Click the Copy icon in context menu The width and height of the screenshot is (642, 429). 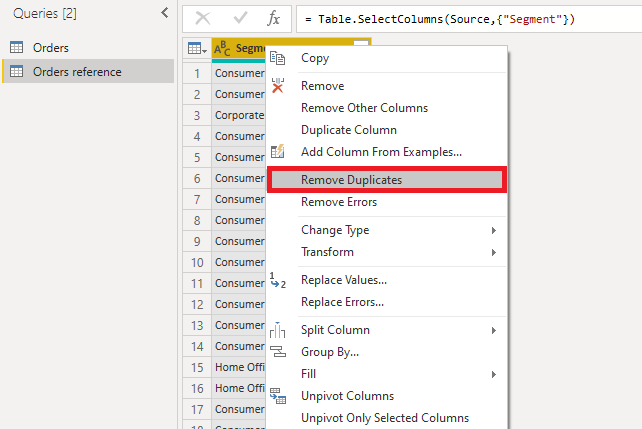278,58
